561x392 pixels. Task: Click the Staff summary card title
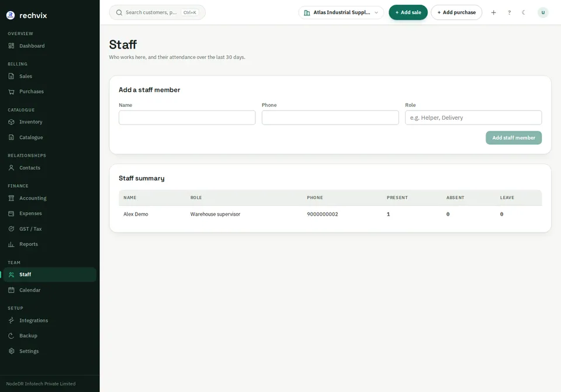click(x=141, y=179)
